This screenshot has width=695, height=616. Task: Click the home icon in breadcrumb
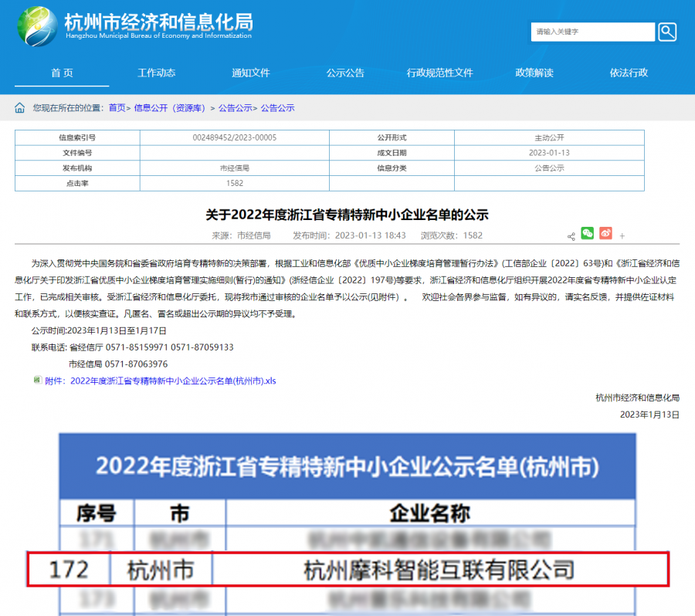click(20, 108)
